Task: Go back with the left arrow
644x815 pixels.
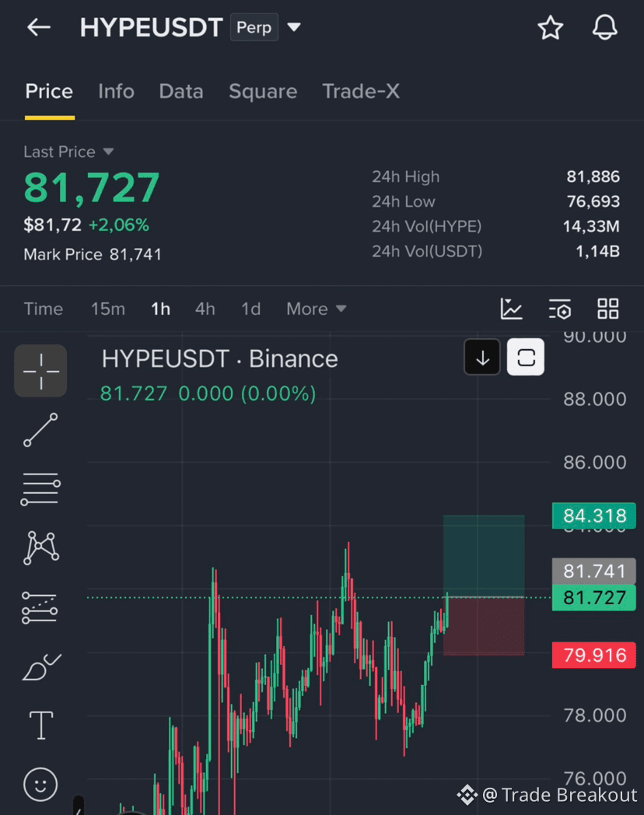Action: [39, 27]
